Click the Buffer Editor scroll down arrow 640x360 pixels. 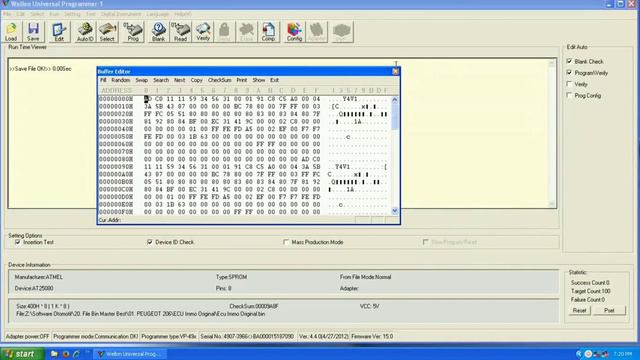[x=395, y=211]
